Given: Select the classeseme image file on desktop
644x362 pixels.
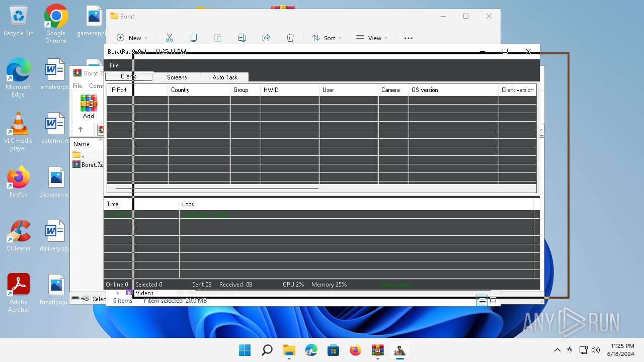Looking at the screenshot, I should click(55, 182).
